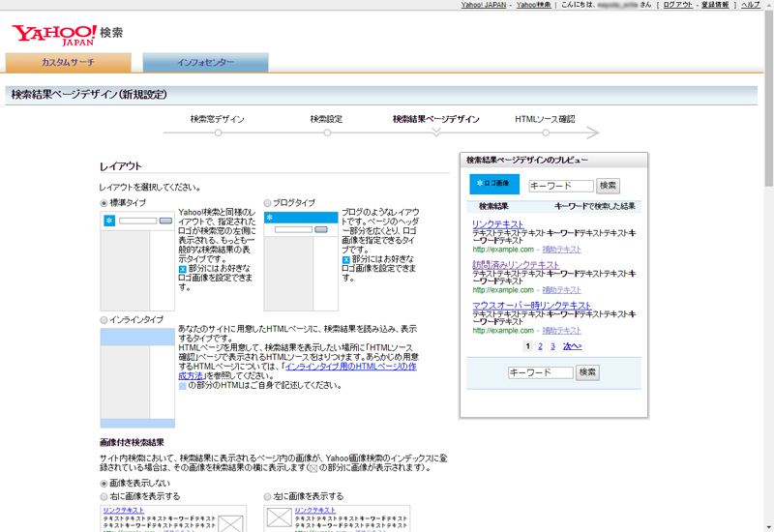Click the first 補助テキスト link in preview
This screenshot has height=532, width=774.
(562, 250)
